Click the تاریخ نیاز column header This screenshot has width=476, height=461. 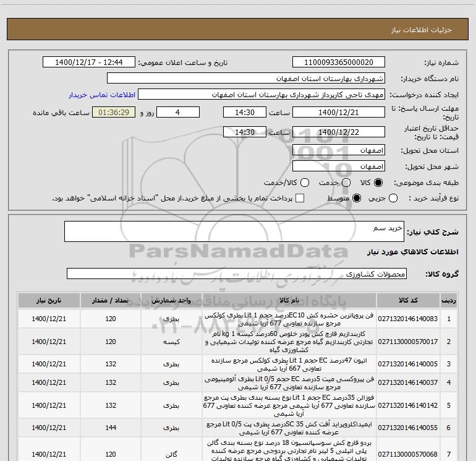[49, 301]
